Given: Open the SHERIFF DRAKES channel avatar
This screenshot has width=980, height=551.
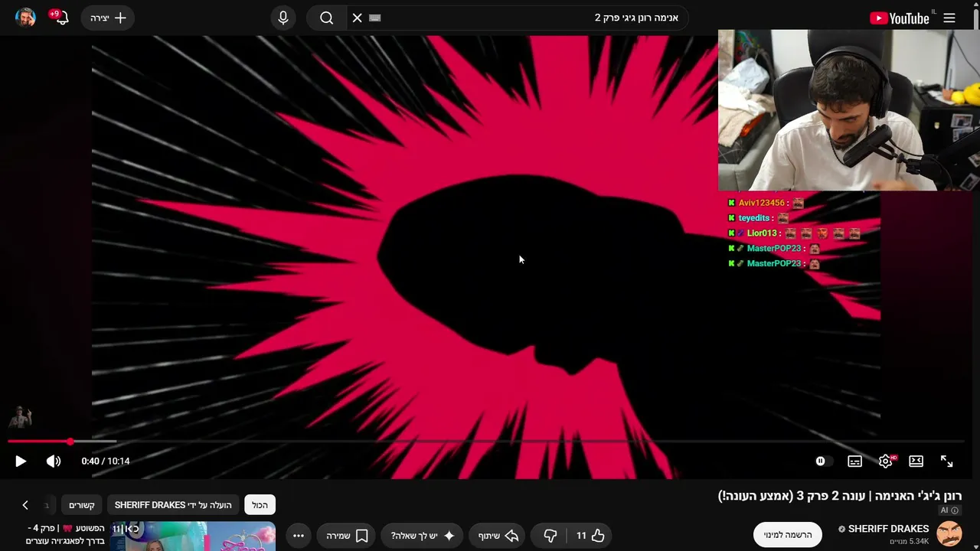Looking at the screenshot, I should pos(949,534).
